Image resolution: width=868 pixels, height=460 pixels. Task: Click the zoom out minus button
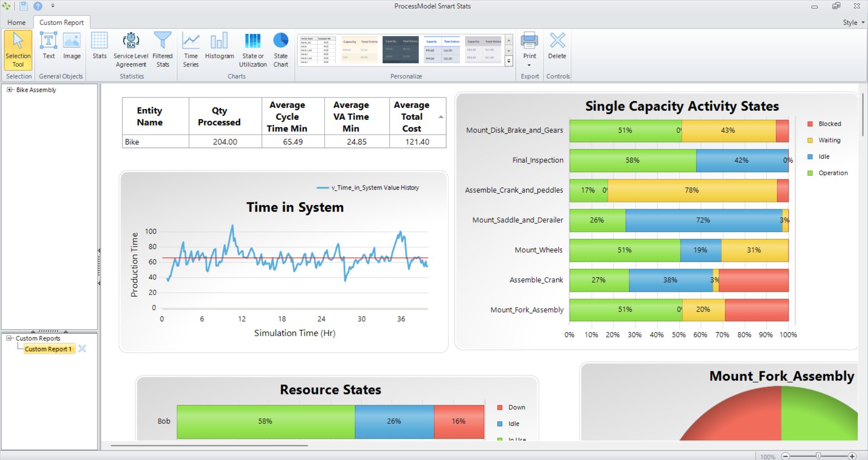coord(786,456)
